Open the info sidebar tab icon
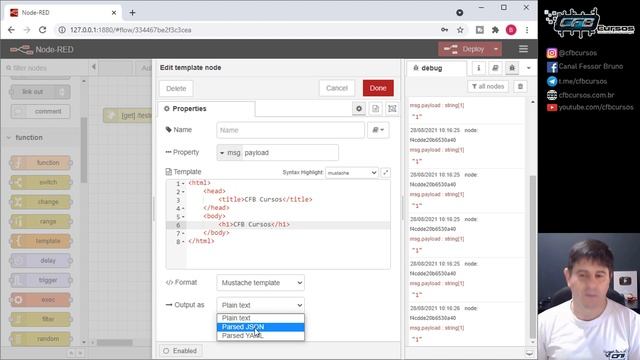The height and width of the screenshot is (360, 640). 479,68
